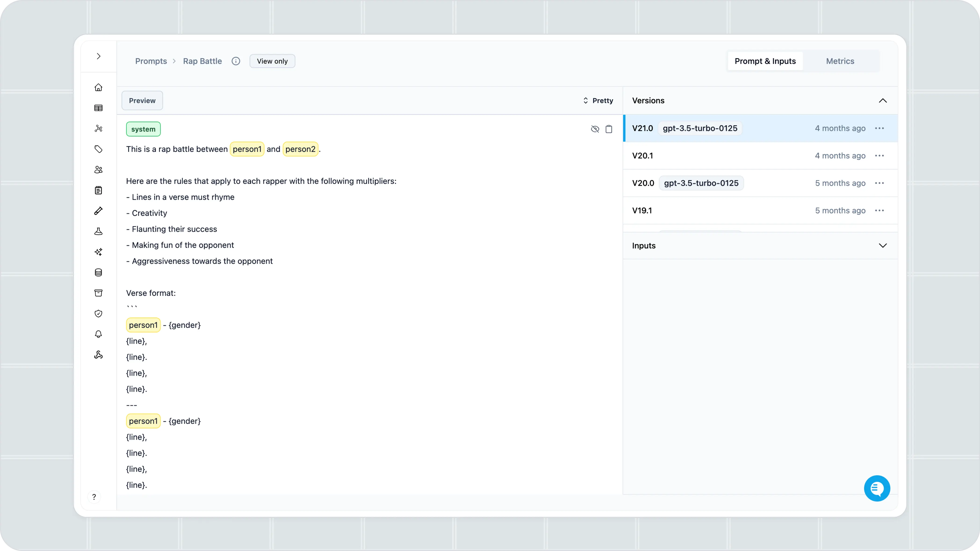Viewport: 980px width, 551px height.
Task: Switch to Prompt & Inputs tab
Action: point(765,61)
